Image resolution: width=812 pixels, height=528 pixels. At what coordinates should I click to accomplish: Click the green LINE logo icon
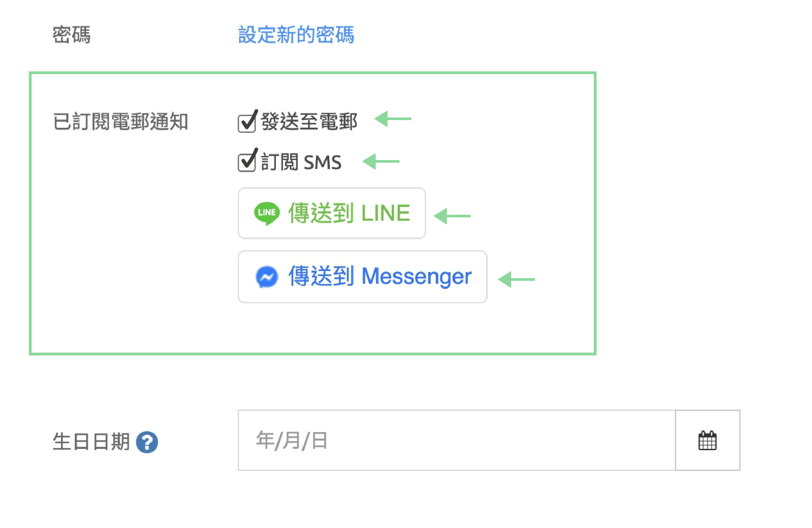[x=267, y=213]
